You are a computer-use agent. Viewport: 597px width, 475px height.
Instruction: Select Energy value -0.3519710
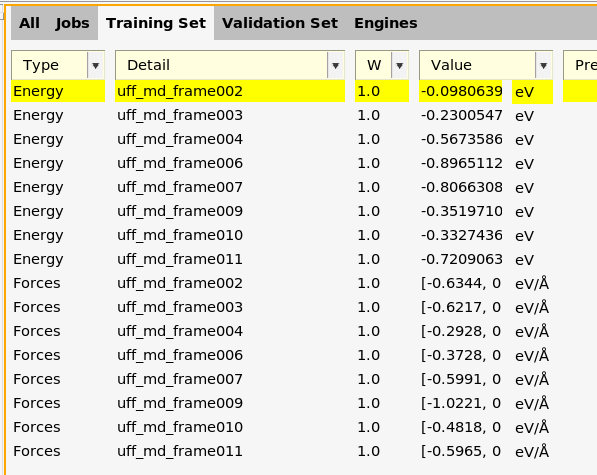[x=461, y=211]
